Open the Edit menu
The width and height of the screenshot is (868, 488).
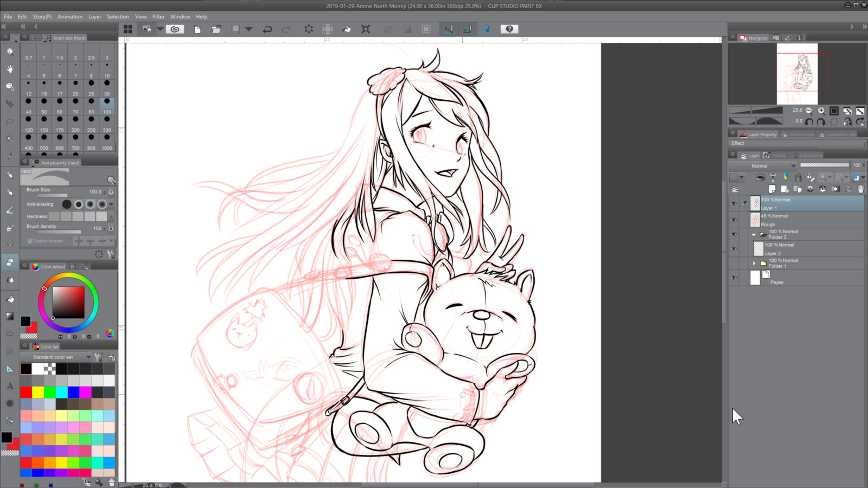click(x=22, y=16)
